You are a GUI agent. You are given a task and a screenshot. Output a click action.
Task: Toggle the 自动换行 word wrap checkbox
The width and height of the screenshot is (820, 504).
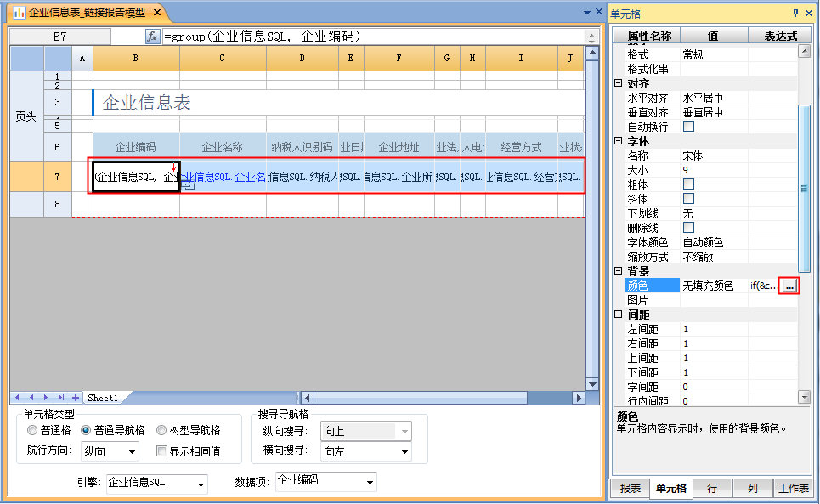point(688,127)
